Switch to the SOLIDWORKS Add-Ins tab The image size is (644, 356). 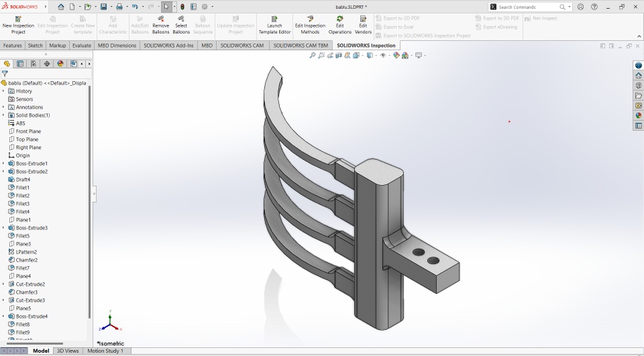(x=168, y=46)
